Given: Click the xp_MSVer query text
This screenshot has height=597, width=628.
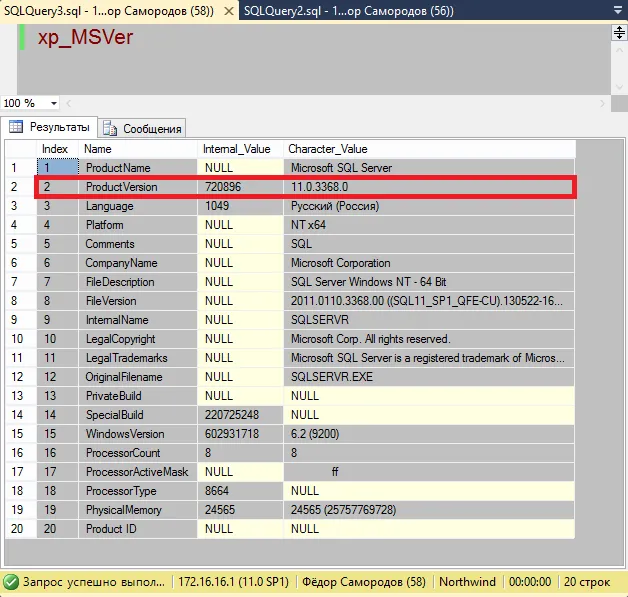Looking at the screenshot, I should click(85, 39).
